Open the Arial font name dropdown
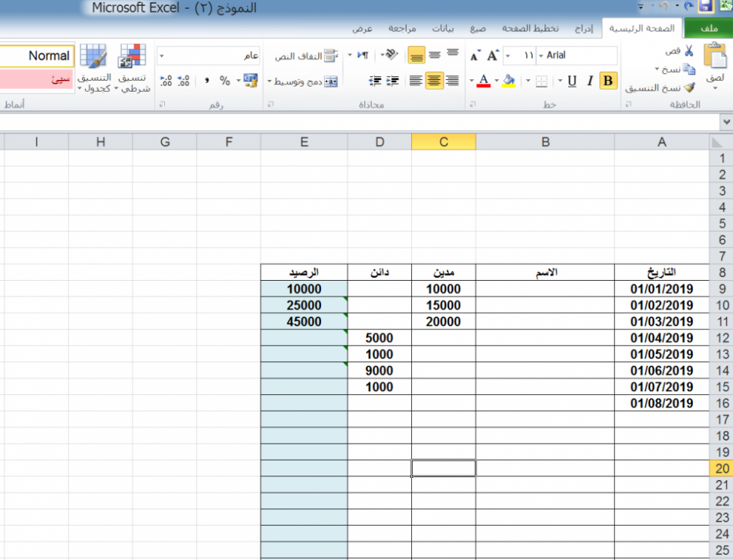 (x=540, y=56)
